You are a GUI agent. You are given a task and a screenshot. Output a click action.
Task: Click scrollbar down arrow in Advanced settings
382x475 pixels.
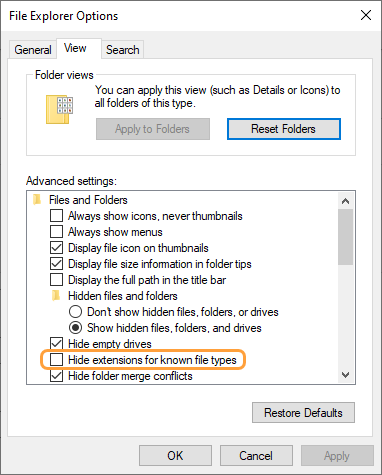coord(346,375)
